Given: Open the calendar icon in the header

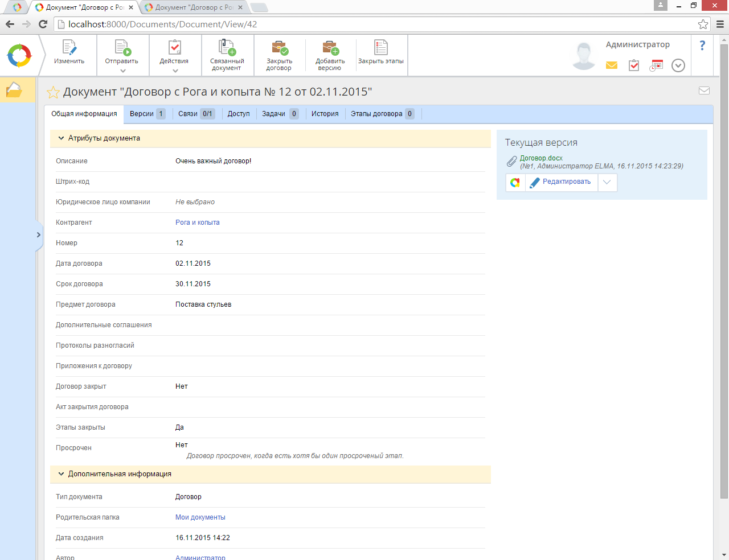Looking at the screenshot, I should coord(657,65).
